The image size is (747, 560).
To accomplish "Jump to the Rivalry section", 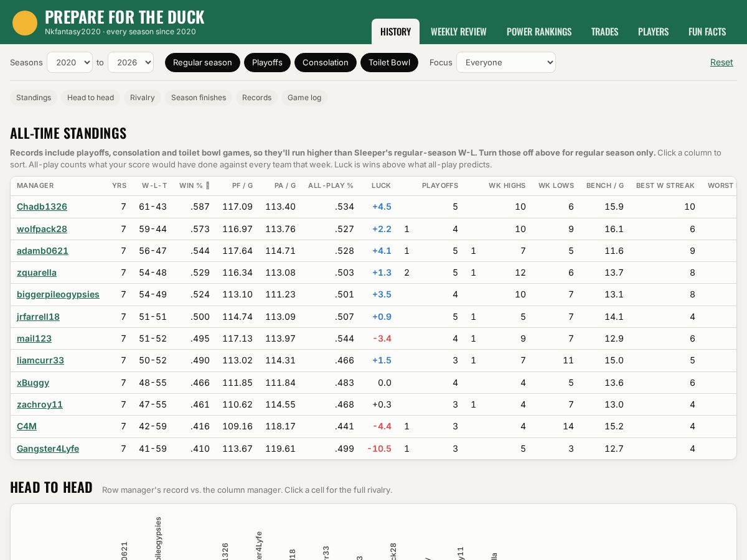I will [x=143, y=98].
